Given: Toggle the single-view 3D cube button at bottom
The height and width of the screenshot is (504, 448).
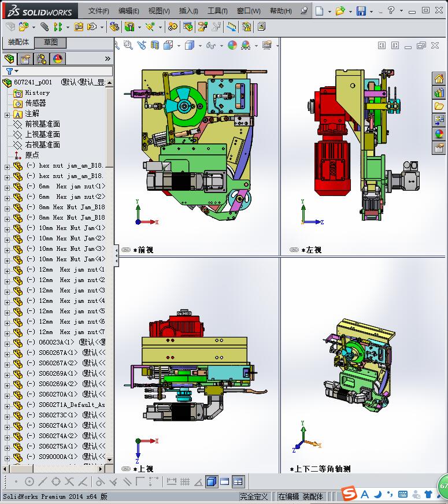Looking at the screenshot, I should pos(212,481).
